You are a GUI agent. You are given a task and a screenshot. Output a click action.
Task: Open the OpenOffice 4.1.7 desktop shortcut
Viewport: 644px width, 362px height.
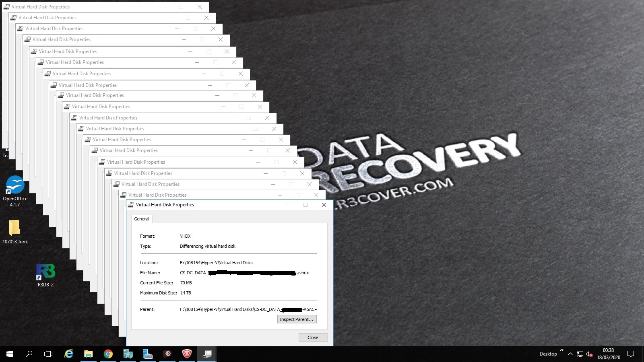pyautogui.click(x=15, y=191)
